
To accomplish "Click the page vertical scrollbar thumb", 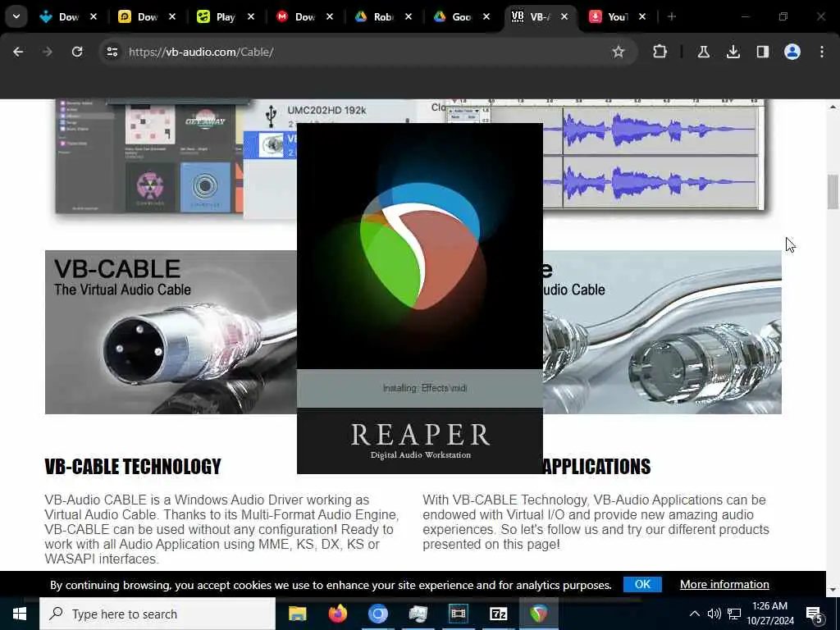I will tap(833, 191).
